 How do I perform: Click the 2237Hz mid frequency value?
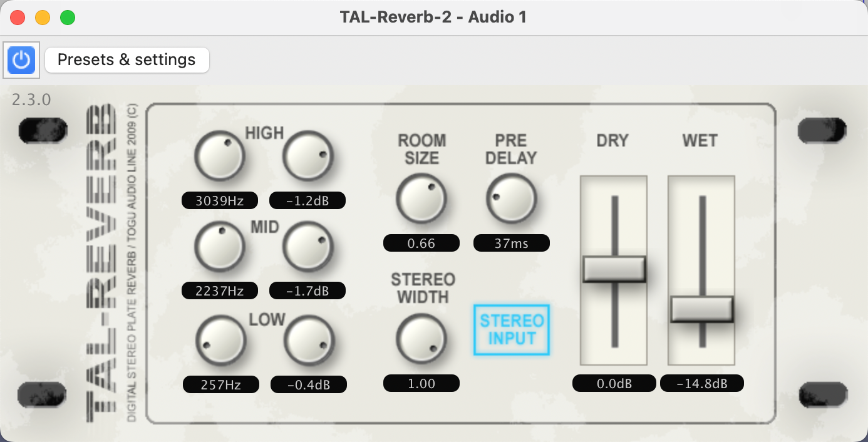click(x=220, y=290)
